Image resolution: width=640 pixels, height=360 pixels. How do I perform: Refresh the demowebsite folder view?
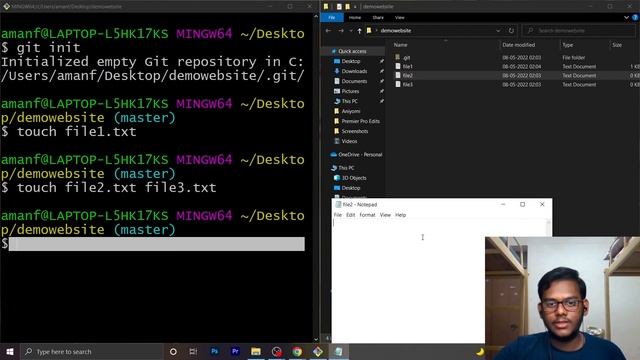pyautogui.click(x=511, y=31)
